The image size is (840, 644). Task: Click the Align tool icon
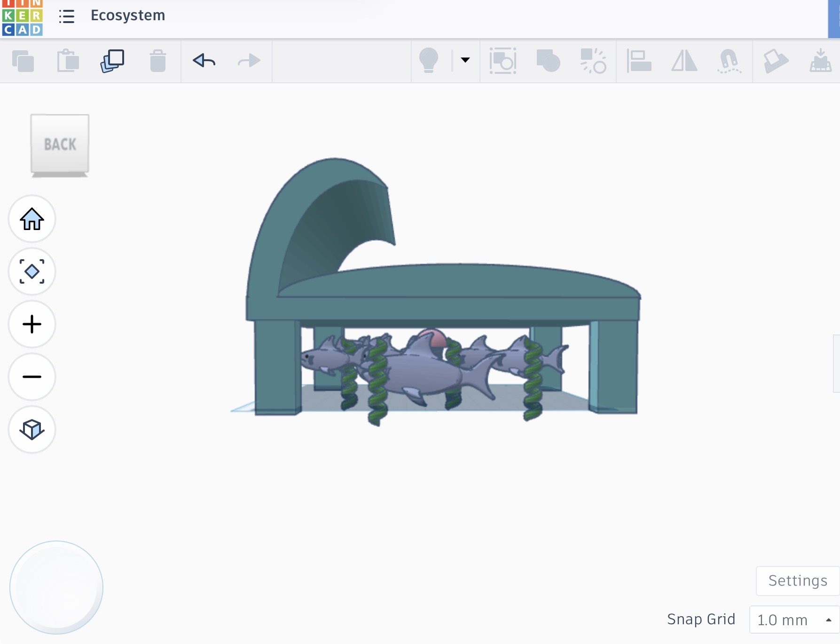[x=639, y=61]
